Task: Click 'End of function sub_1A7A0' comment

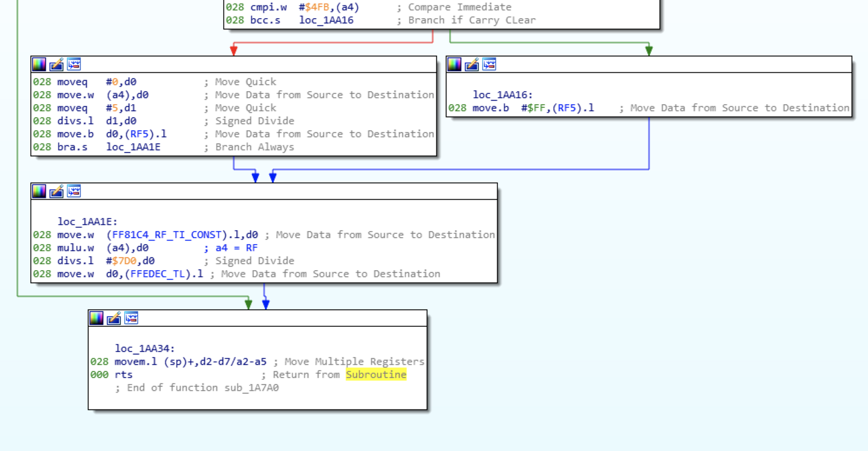Action: [197, 388]
